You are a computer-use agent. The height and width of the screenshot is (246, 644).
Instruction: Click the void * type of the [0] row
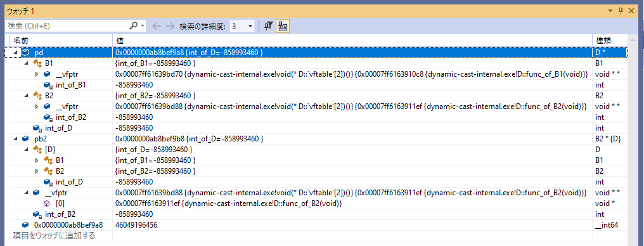605,204
